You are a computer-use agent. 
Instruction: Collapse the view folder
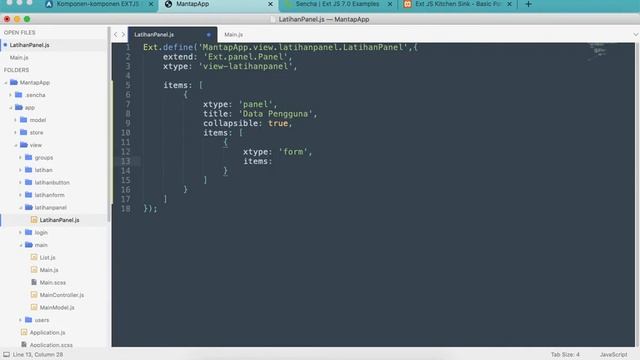pyautogui.click(x=16, y=145)
